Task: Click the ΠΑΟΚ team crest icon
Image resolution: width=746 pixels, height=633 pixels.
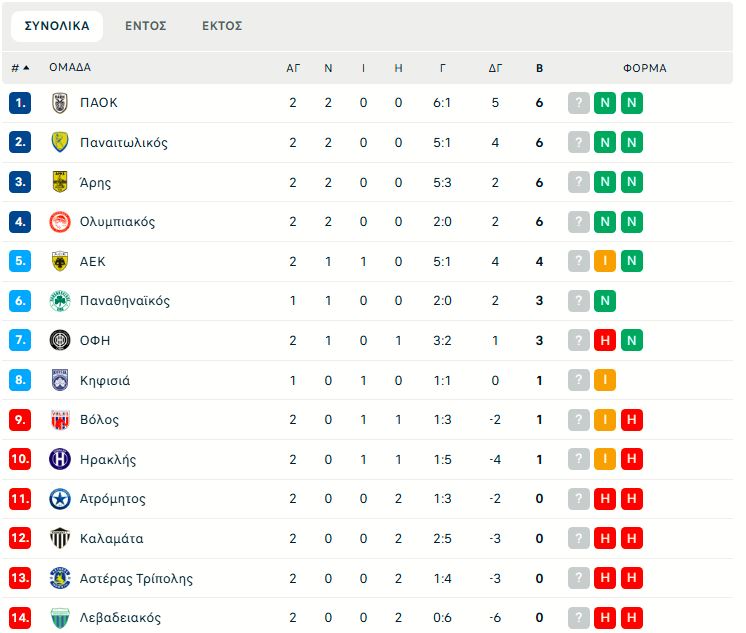Action: click(x=60, y=103)
